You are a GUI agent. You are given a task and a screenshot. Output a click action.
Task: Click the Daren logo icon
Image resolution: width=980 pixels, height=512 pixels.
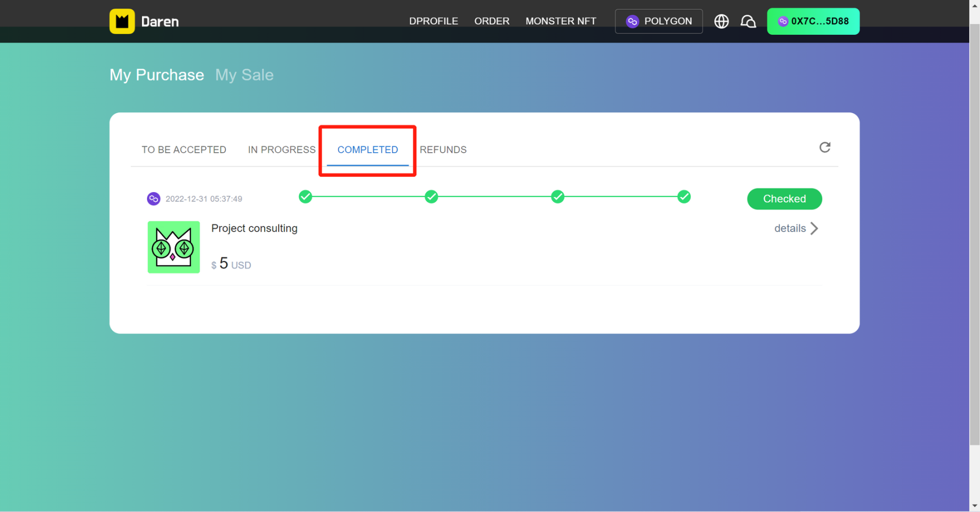[122, 21]
